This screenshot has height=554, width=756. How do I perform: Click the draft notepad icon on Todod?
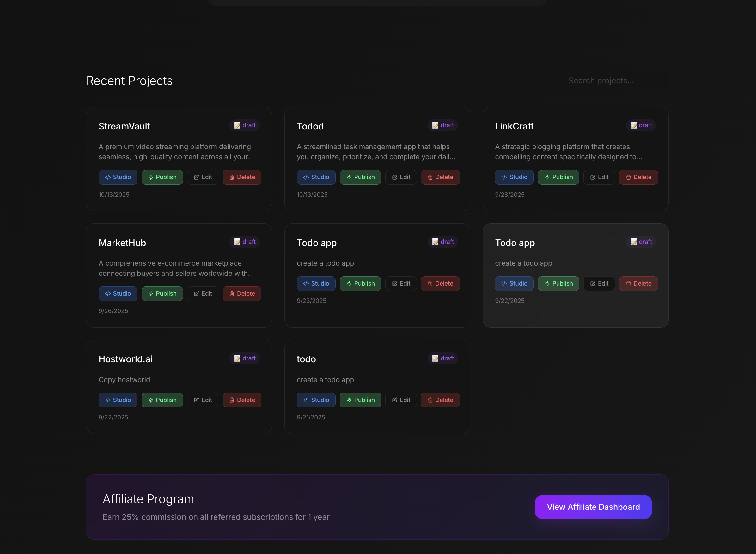[x=435, y=125]
